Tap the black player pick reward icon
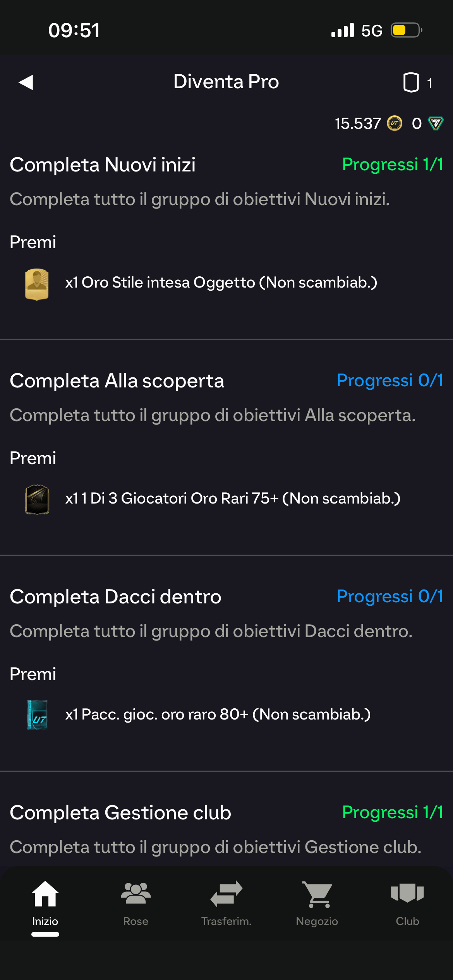Viewport: 453px width, 980px height. 37,499
